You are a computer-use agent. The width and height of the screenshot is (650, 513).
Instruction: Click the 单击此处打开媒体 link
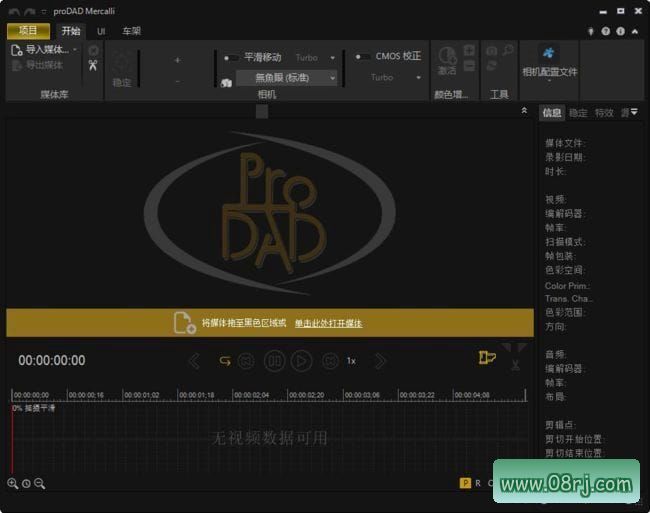[x=328, y=323]
